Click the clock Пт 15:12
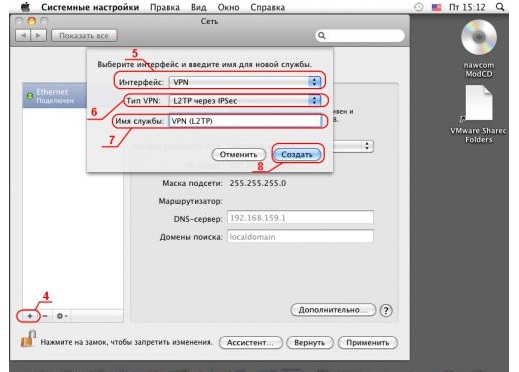 pyautogui.click(x=467, y=7)
